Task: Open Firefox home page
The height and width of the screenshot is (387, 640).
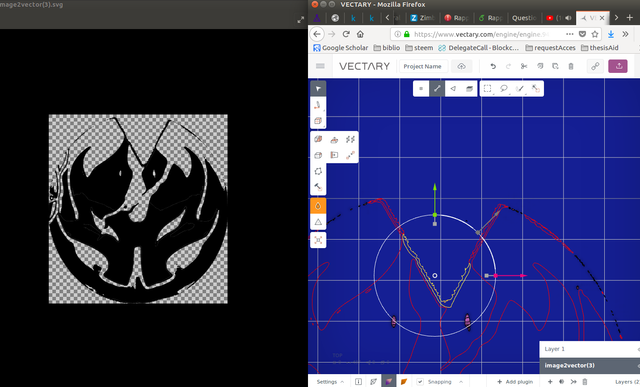Action: pyautogui.click(x=360, y=34)
